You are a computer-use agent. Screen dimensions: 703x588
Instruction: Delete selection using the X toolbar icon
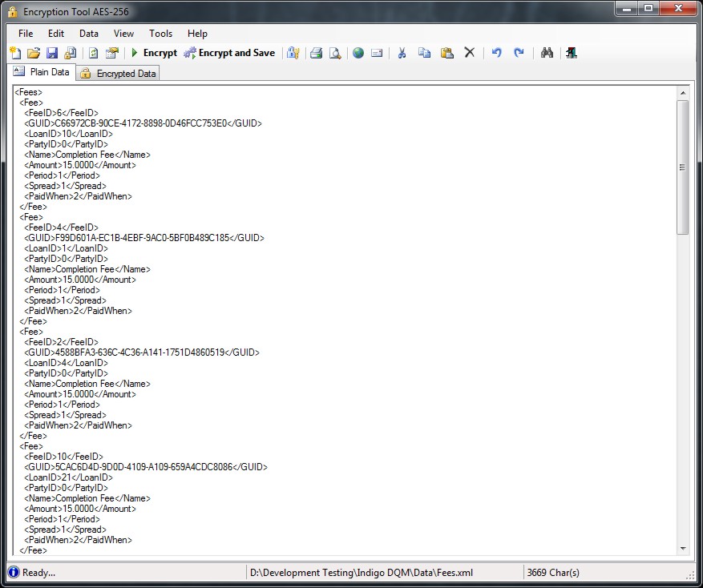point(470,53)
